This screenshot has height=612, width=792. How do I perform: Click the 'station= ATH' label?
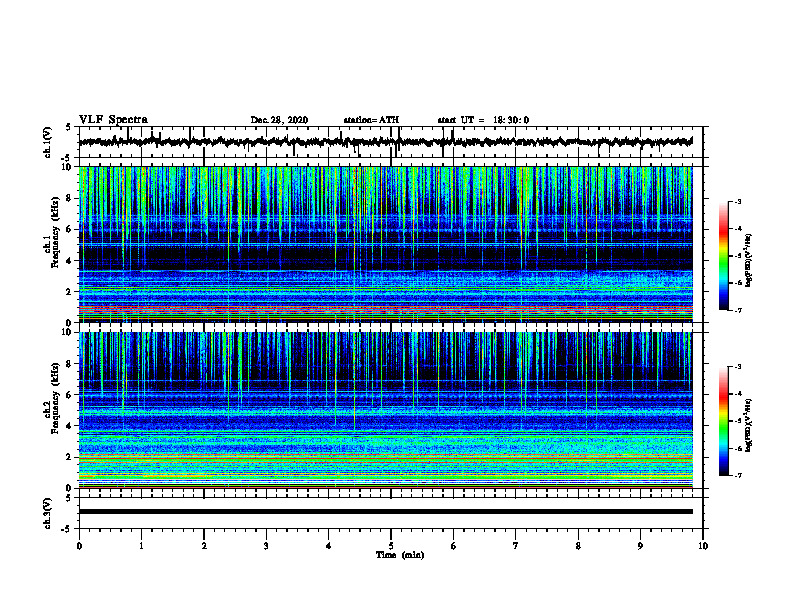coord(371,120)
